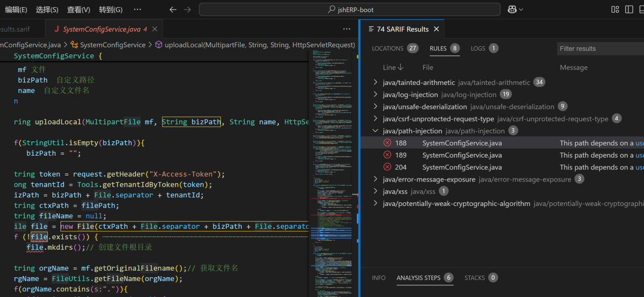644x297 pixels.
Task: Open the editor more actions ellipsis
Action: tap(346, 29)
